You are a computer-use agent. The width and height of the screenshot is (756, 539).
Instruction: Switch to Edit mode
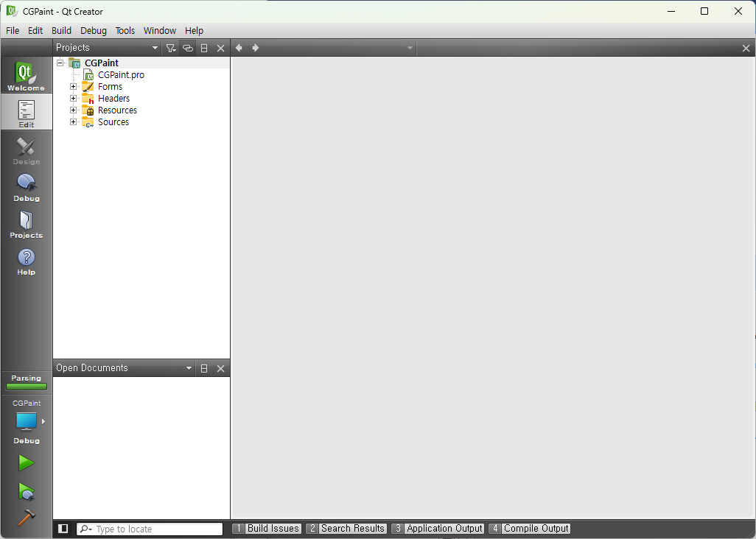(x=26, y=113)
